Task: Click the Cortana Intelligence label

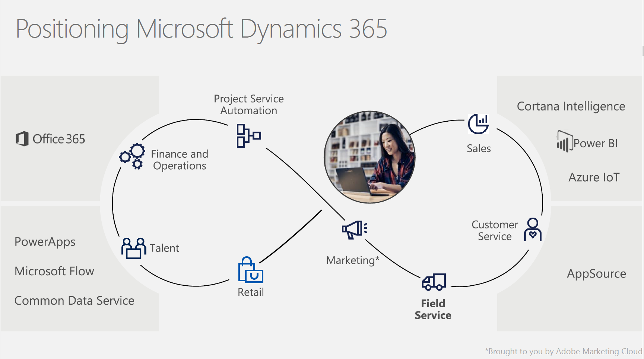Action: coord(571,106)
